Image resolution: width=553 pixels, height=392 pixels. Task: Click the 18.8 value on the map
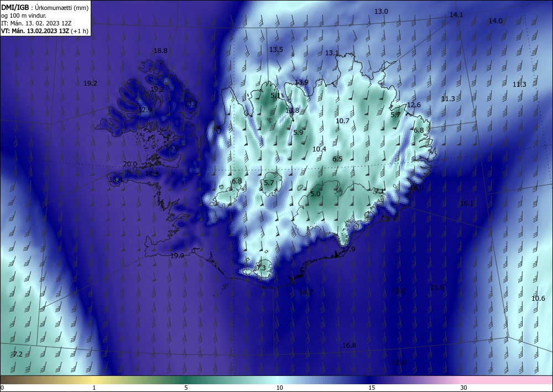tap(160, 51)
